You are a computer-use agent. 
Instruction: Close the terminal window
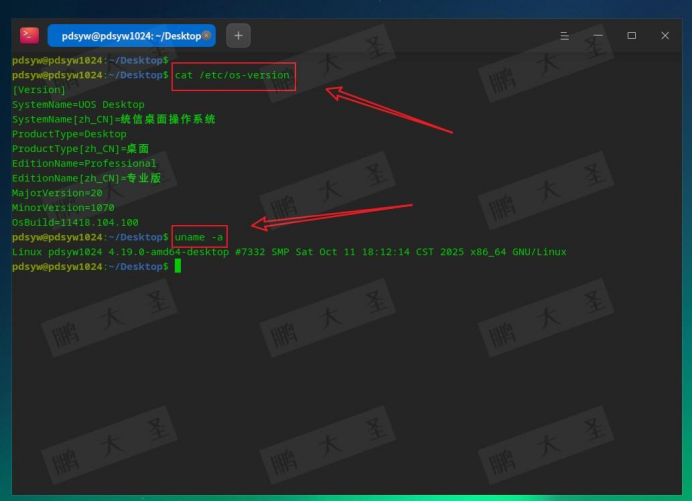665,36
